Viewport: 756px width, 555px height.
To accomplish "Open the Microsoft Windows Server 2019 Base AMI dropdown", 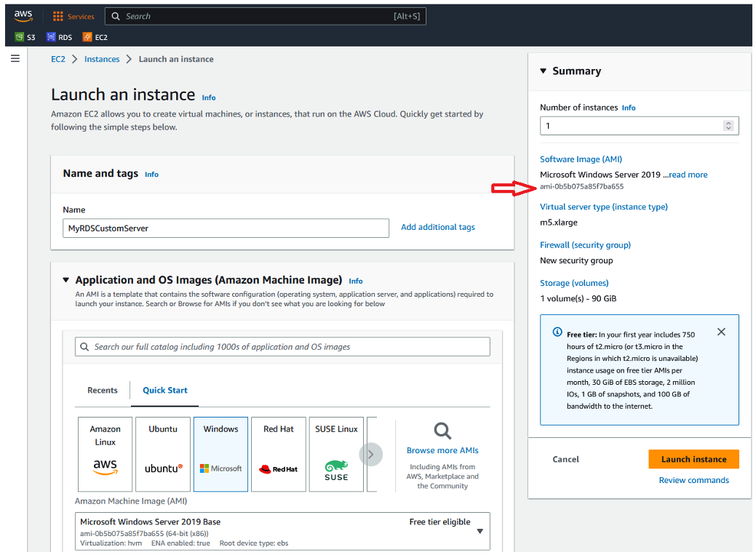I will coord(282,532).
